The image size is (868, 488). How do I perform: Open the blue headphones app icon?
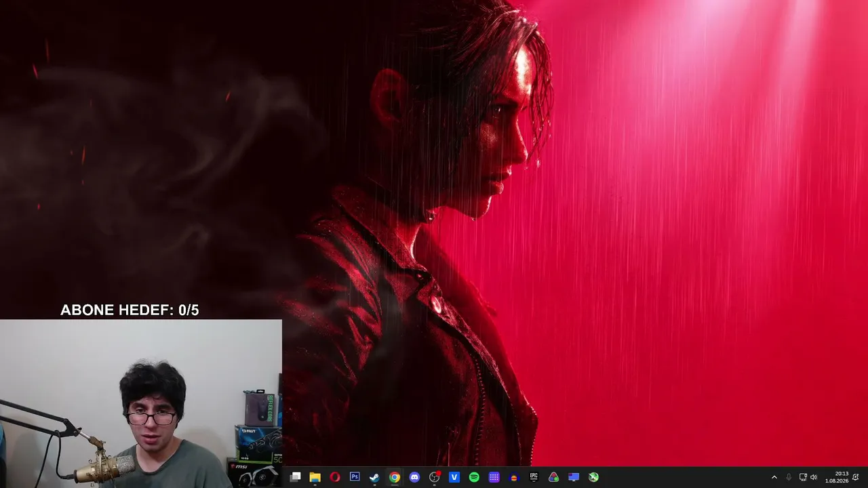(514, 477)
